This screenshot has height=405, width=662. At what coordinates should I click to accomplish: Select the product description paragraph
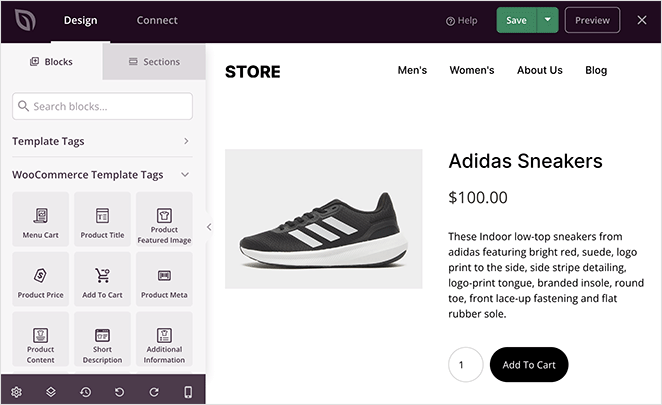(546, 275)
